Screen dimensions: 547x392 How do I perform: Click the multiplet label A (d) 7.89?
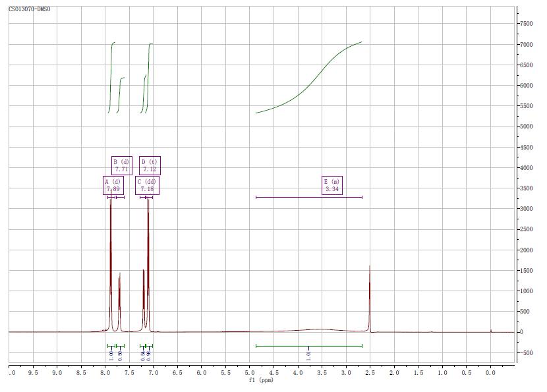113,185
